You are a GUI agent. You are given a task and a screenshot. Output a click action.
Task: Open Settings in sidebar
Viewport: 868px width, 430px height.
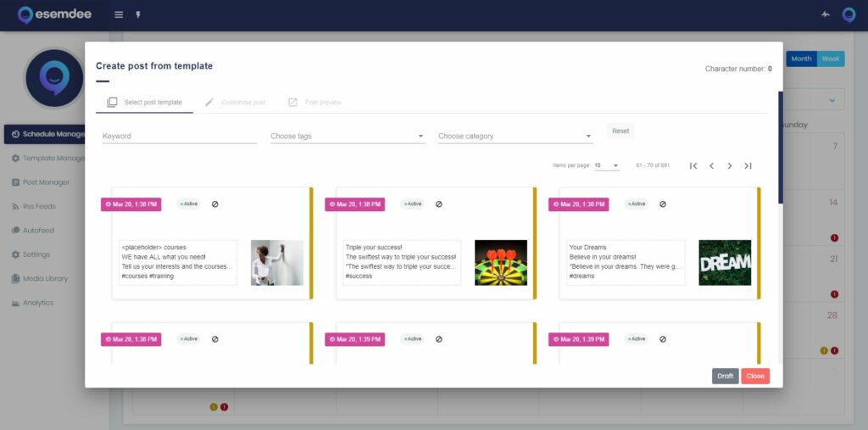31,255
